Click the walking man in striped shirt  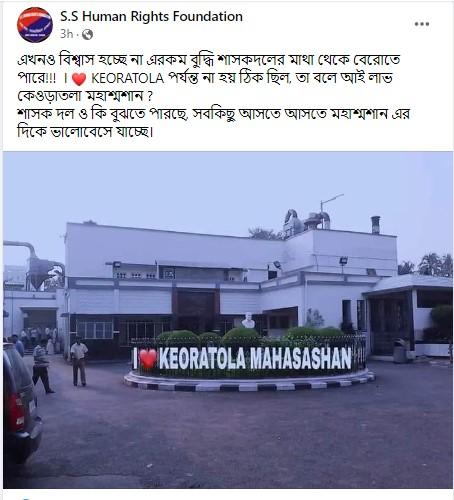tap(42, 367)
